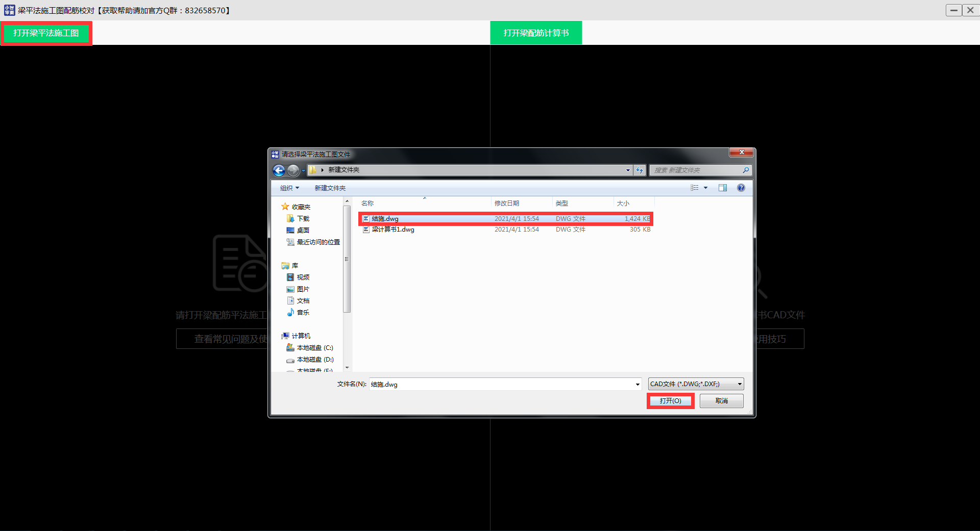Click the 打开(O) button
Image resolution: width=980 pixels, height=531 pixels.
tap(670, 401)
